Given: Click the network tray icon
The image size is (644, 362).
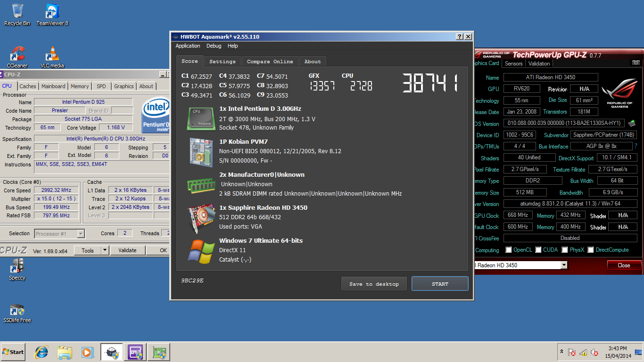Looking at the screenshot, I should 583,352.
